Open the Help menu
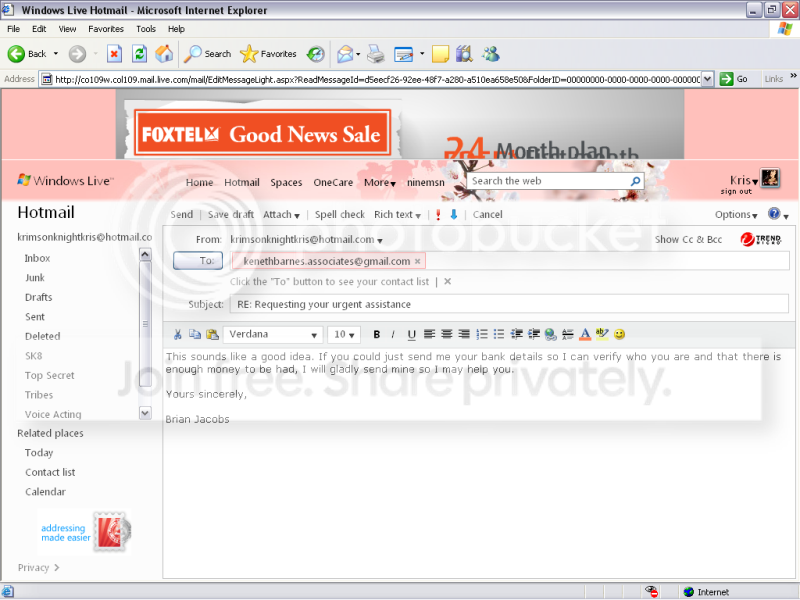Image resolution: width=800 pixels, height=600 pixels. pos(177,29)
